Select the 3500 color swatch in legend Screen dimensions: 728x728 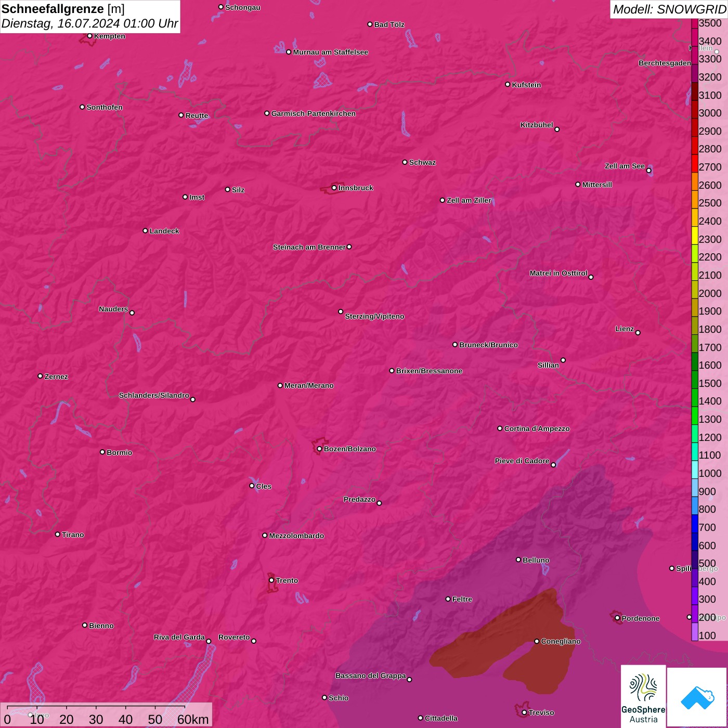point(694,23)
